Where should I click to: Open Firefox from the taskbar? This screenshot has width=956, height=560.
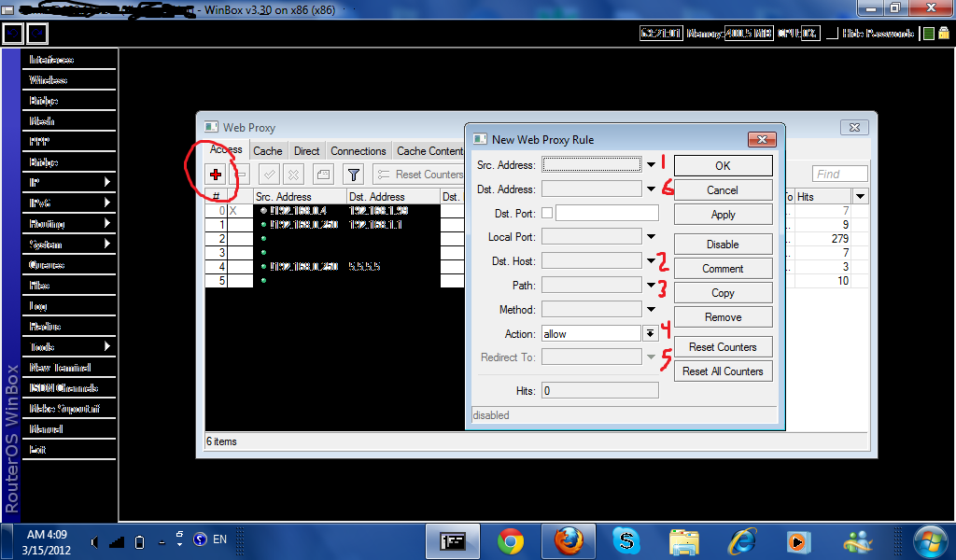[569, 541]
